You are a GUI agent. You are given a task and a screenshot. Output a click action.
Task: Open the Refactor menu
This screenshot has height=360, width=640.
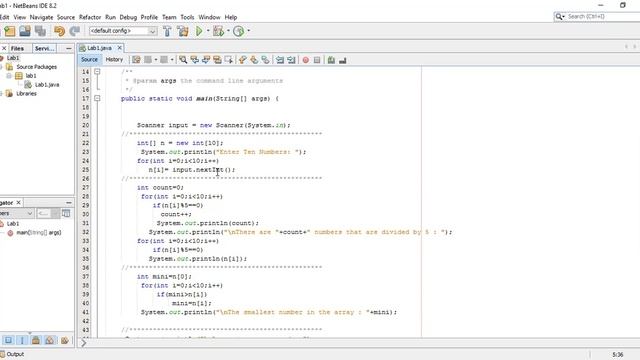[x=90, y=17]
